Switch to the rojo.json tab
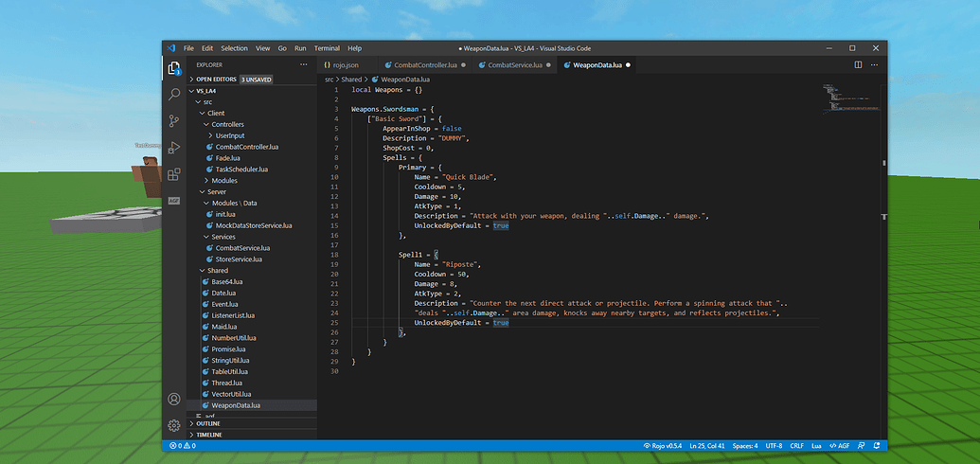This screenshot has width=980, height=464. click(x=347, y=64)
